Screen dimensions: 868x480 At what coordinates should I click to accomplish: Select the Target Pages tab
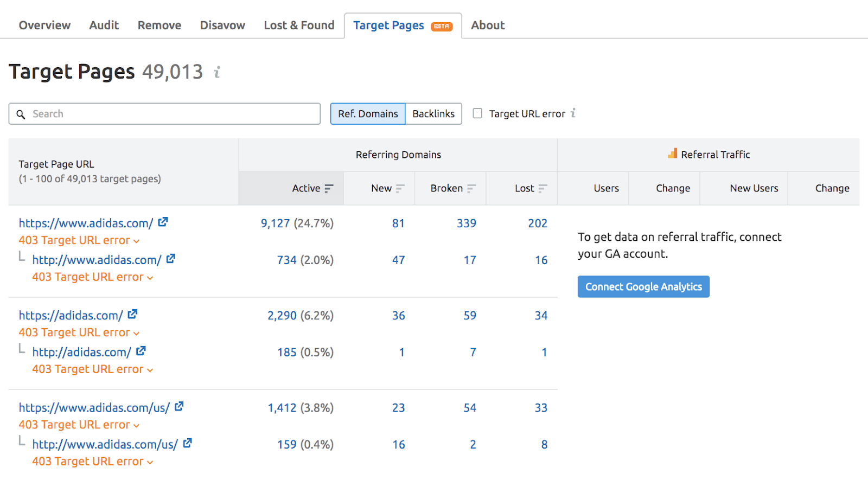coord(403,25)
